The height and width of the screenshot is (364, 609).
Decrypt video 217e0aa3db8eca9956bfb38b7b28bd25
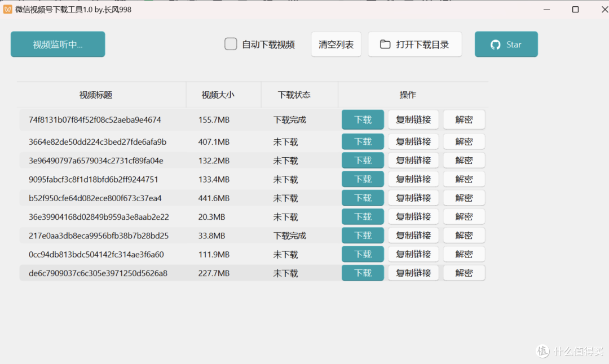tap(464, 236)
